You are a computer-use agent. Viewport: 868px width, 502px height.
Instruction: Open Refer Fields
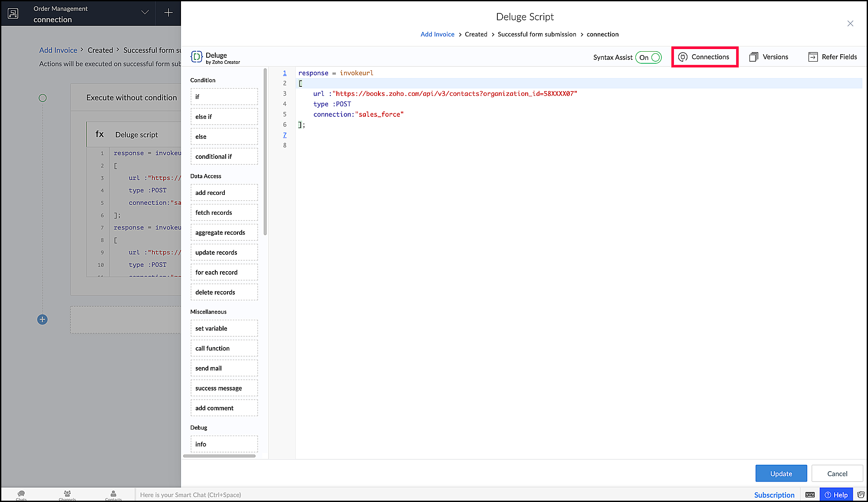click(833, 57)
